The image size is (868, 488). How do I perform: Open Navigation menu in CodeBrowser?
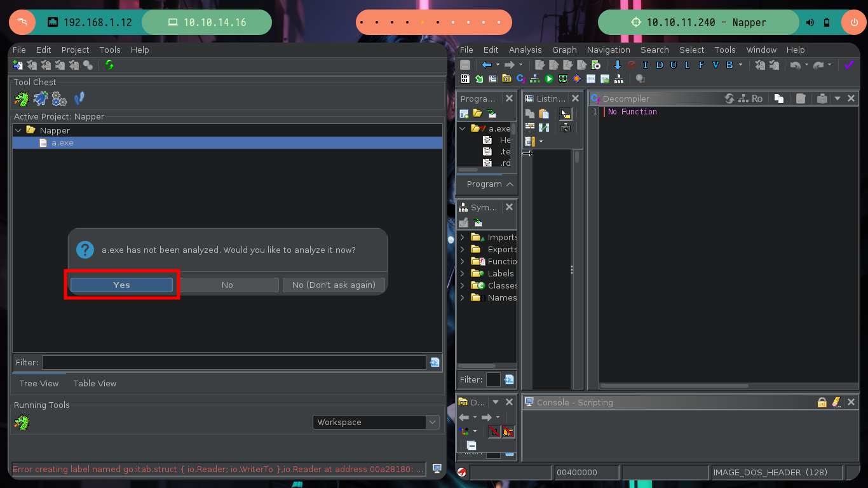coord(608,50)
